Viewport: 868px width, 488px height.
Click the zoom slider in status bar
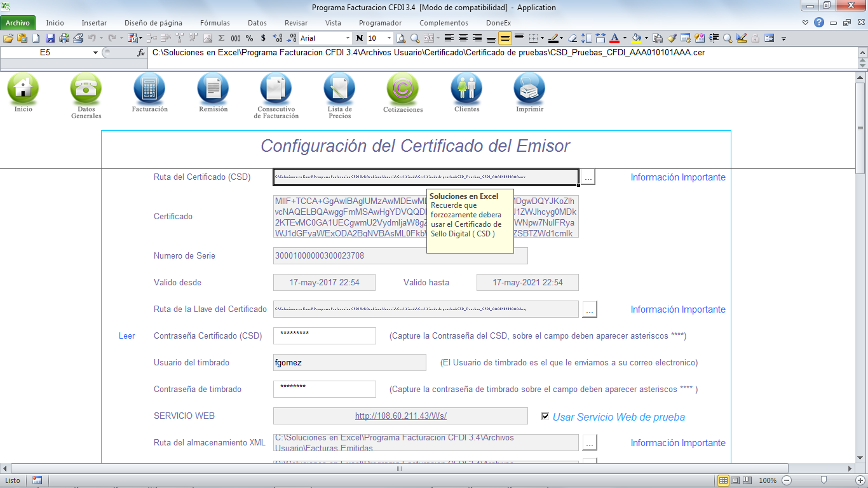[824, 480]
